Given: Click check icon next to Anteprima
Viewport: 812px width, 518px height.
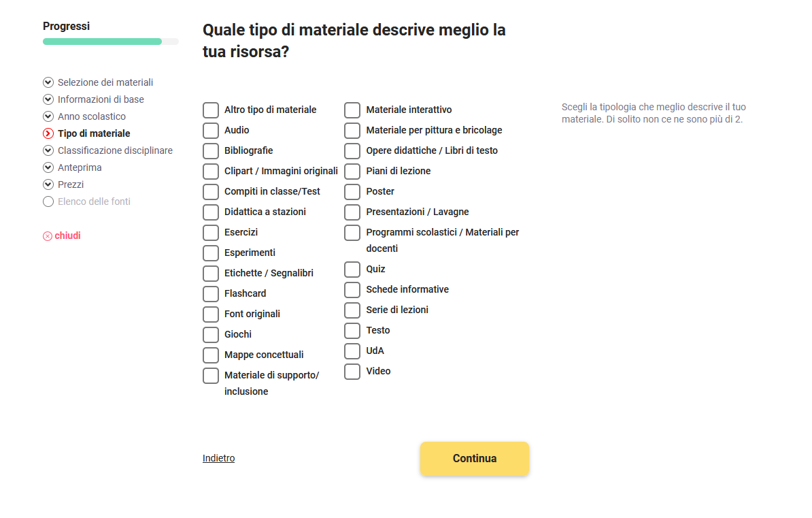Looking at the screenshot, I should 48,167.
